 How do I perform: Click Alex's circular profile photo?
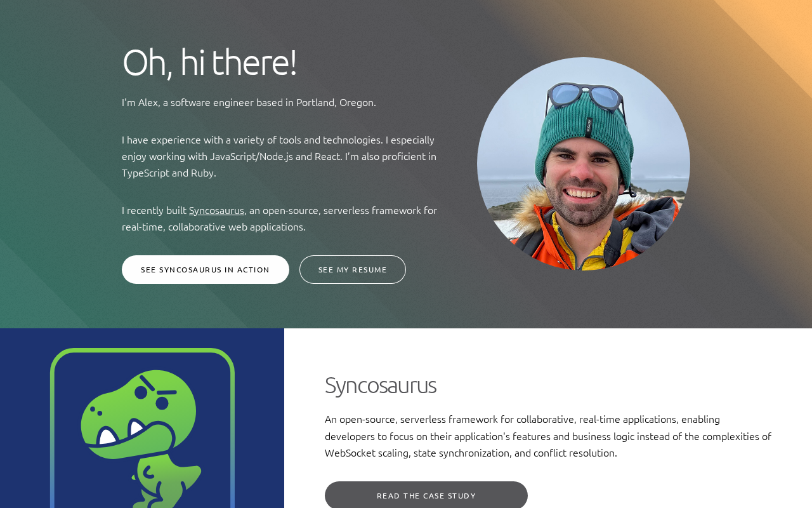tap(584, 164)
